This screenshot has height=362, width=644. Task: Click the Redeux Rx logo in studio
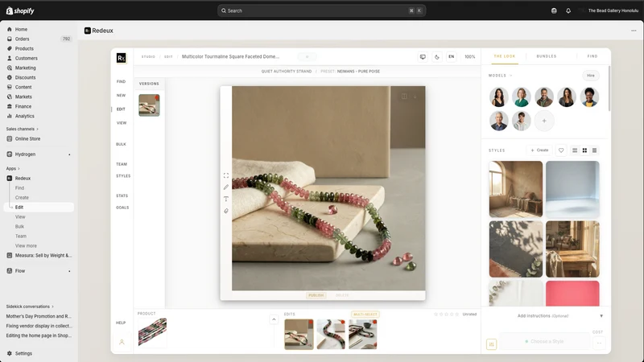[122, 58]
